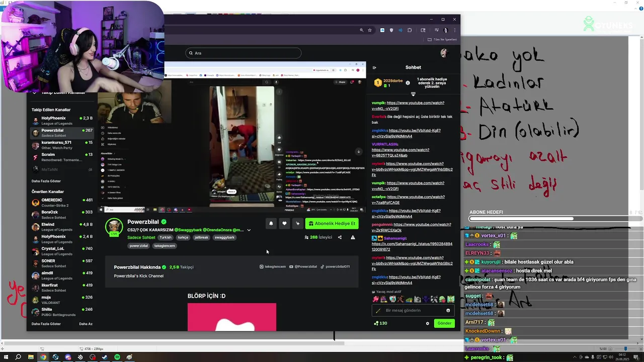Open Shilla PUBG channel
644x362 pixels.
[x=62, y=312]
